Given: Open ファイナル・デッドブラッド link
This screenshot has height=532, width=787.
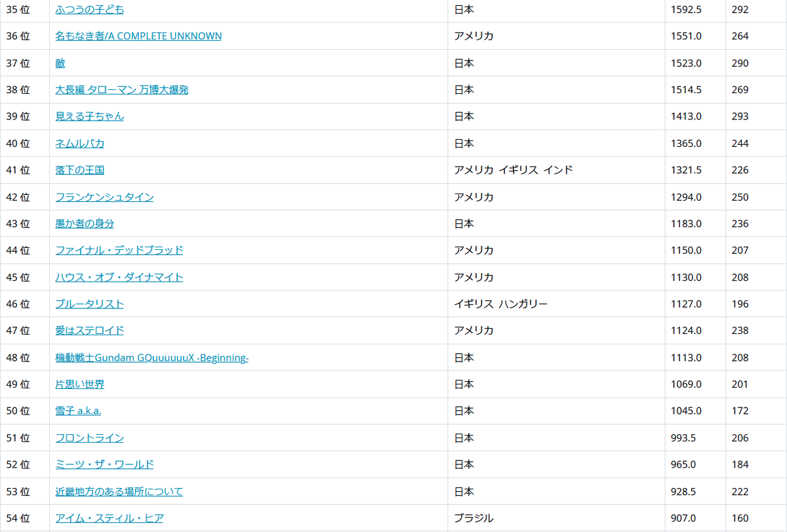Looking at the screenshot, I should [119, 250].
